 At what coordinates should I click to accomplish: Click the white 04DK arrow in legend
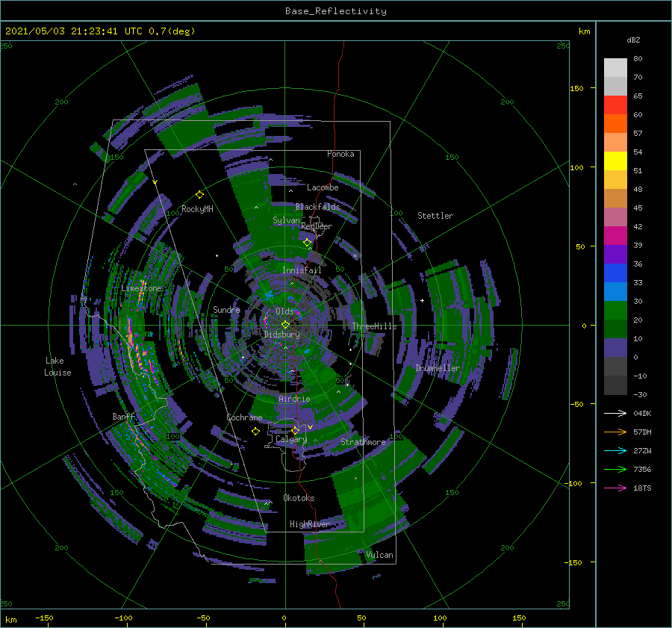pyautogui.click(x=615, y=413)
